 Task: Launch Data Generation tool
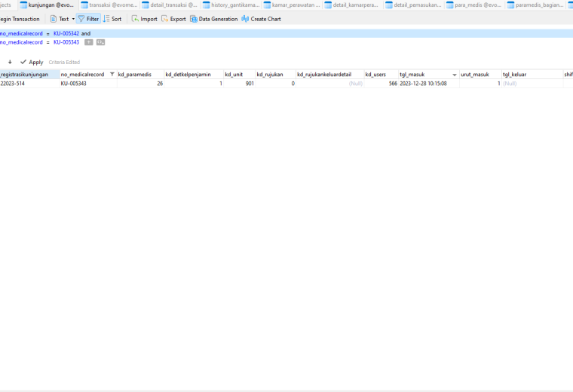coord(214,19)
